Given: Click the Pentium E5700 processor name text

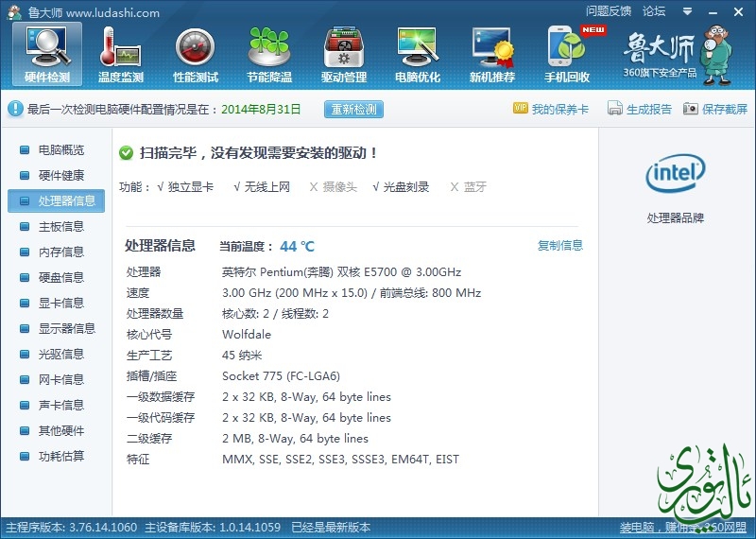Looking at the screenshot, I should click(341, 272).
